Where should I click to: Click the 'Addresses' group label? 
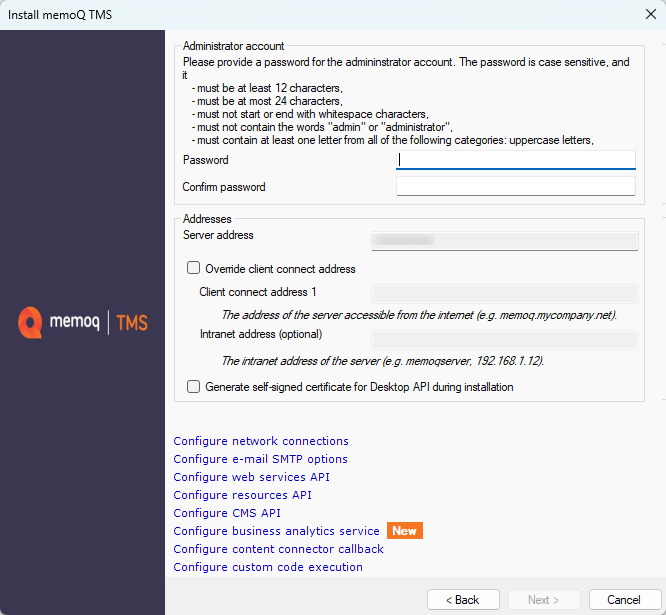207,219
